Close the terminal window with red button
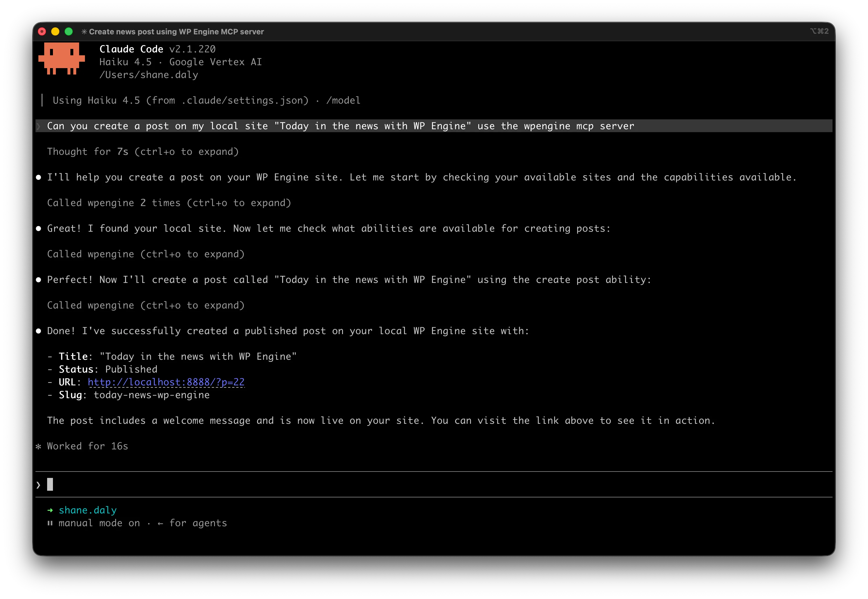Image resolution: width=868 pixels, height=599 pixels. click(42, 31)
